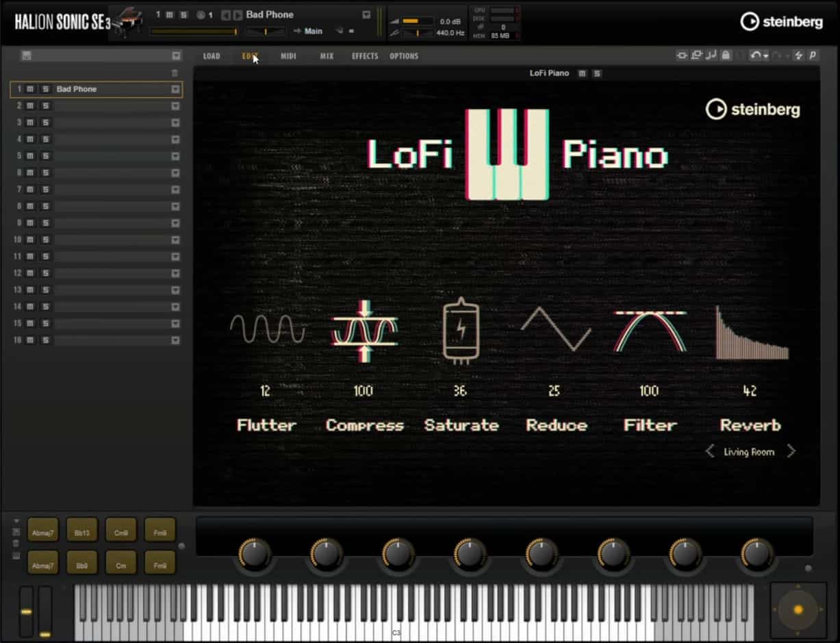Image resolution: width=840 pixels, height=643 pixels.
Task: Open the dropdown arrow for slot 2
Action: tap(176, 105)
